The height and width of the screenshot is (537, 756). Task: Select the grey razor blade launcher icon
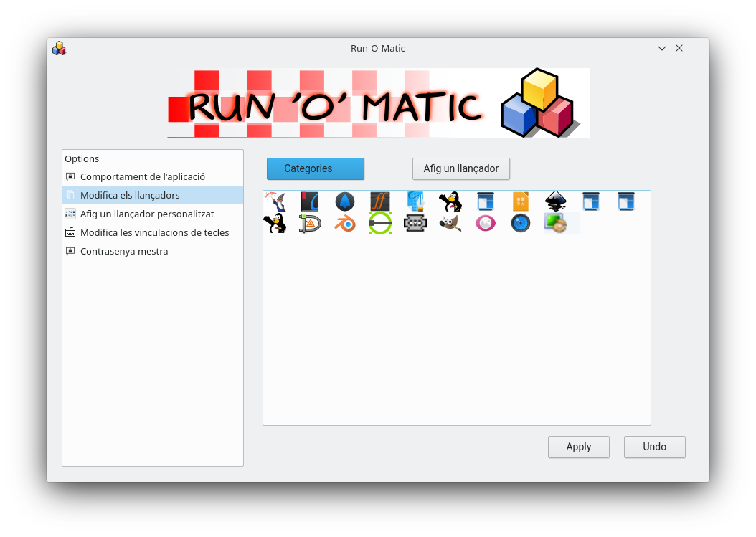pos(415,223)
